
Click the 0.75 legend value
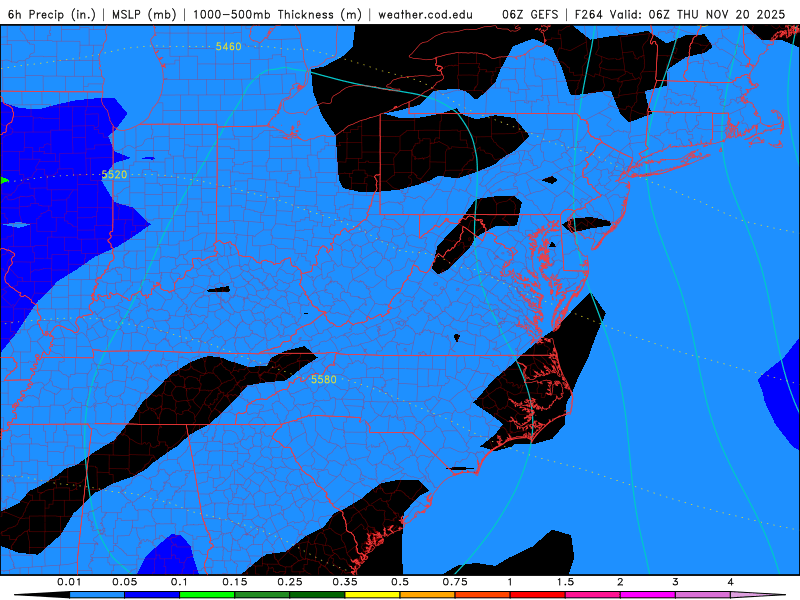pos(455,582)
